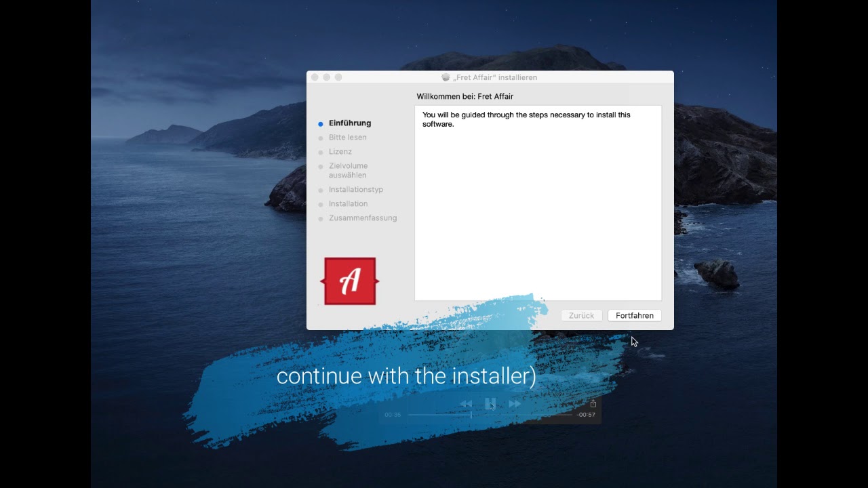
Task: Select the Lizenz step
Action: click(x=340, y=152)
